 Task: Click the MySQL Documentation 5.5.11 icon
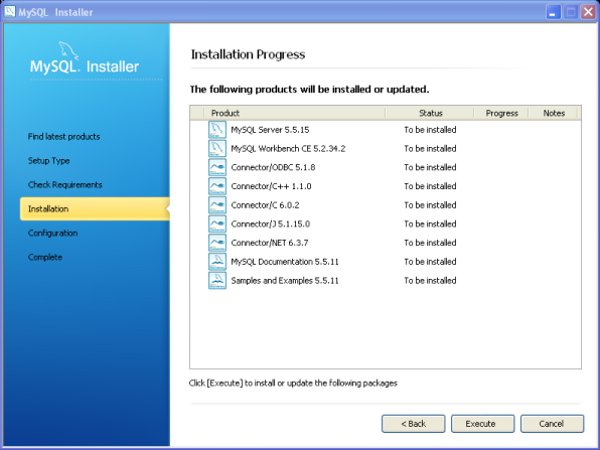[x=217, y=261]
